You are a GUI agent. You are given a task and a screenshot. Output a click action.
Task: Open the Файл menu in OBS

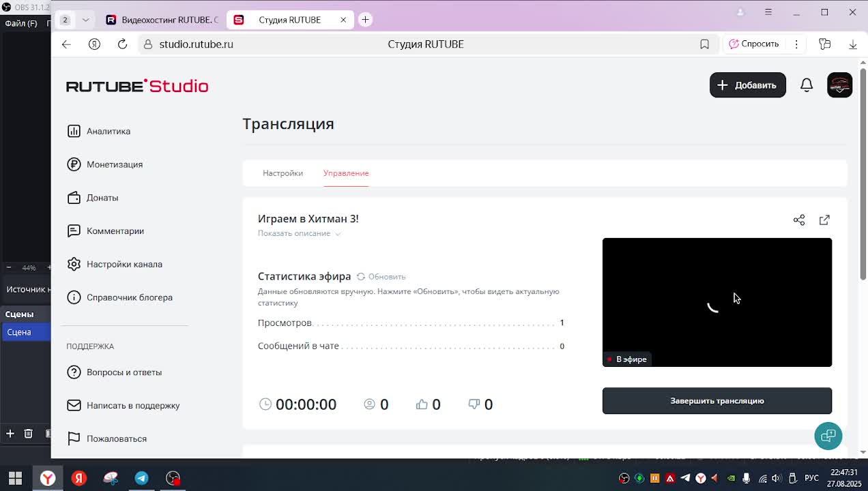point(21,23)
